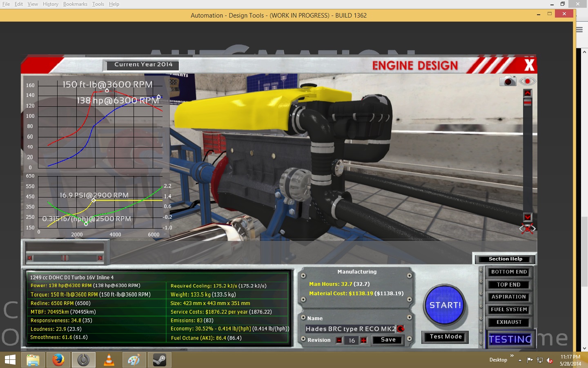Viewport: 588px width, 368px height.
Task: Click the 16.9 PSI boost marker
Action: click(x=94, y=200)
